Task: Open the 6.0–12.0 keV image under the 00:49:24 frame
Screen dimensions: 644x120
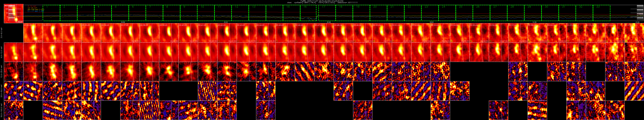Action: [x=362, y=52]
